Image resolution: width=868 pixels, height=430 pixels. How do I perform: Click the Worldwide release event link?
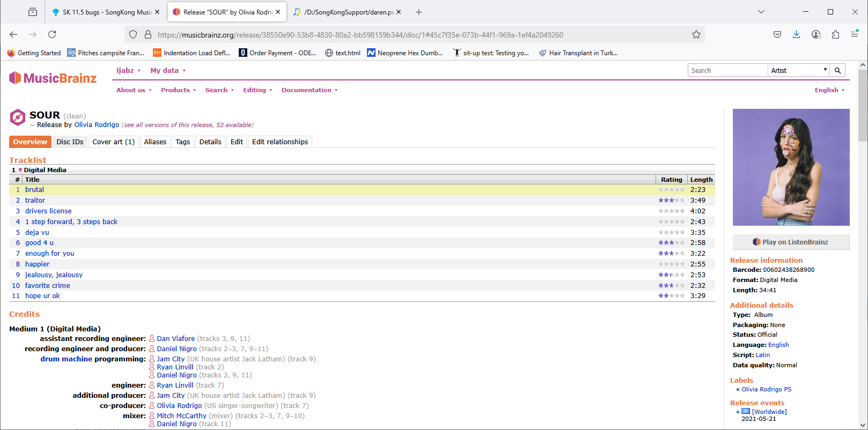[x=769, y=412]
